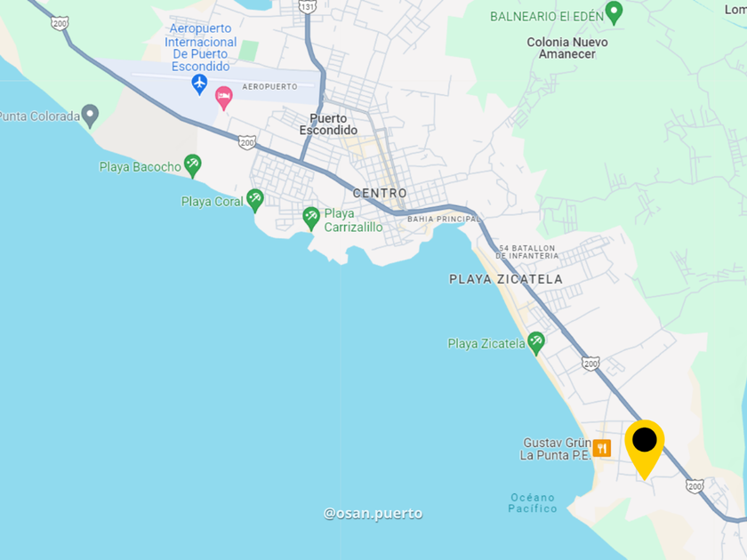Click the @osan.puerto watermark text

373,514
